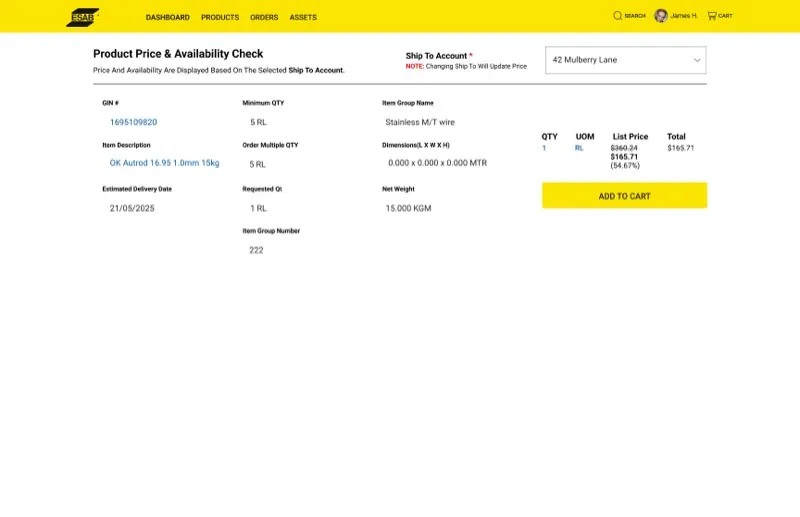This screenshot has height=517, width=800.
Task: Click the James H. user name
Action: pyautogui.click(x=684, y=16)
